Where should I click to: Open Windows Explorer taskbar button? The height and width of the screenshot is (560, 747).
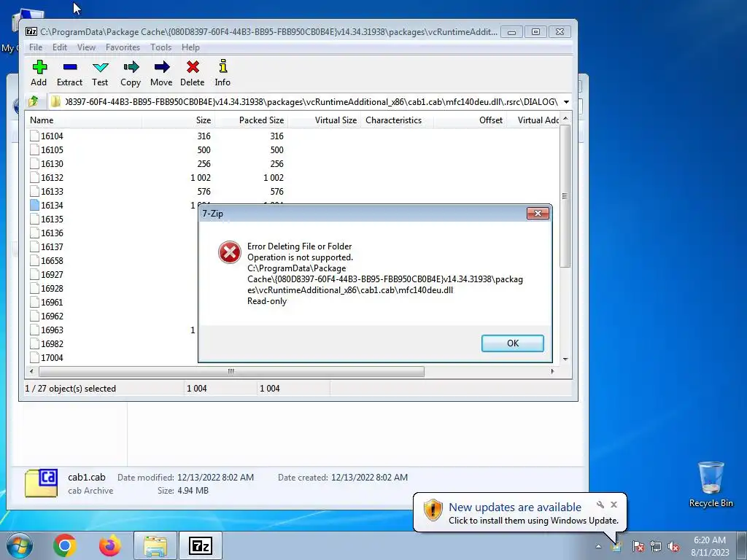[155, 545]
